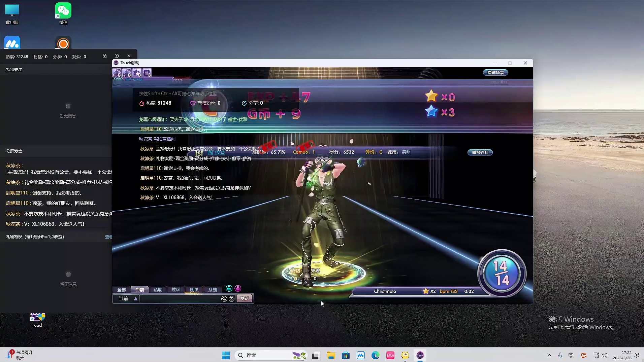Open the pink bilibili-style taskbar app
Screen dimensions: 644x362
tap(390, 355)
